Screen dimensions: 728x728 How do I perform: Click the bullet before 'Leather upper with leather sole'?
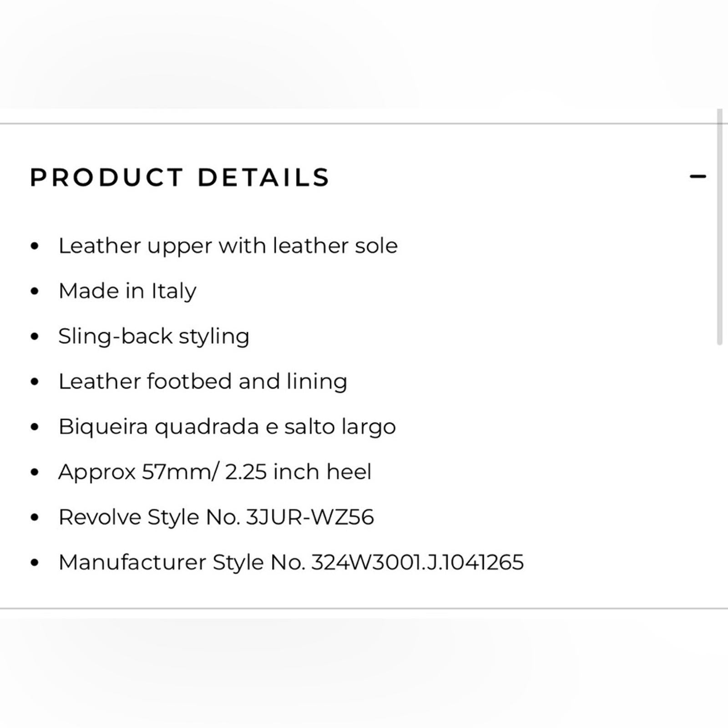coord(35,246)
